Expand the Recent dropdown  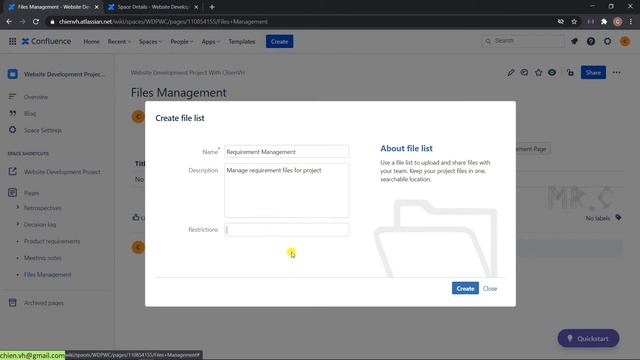[119, 42]
